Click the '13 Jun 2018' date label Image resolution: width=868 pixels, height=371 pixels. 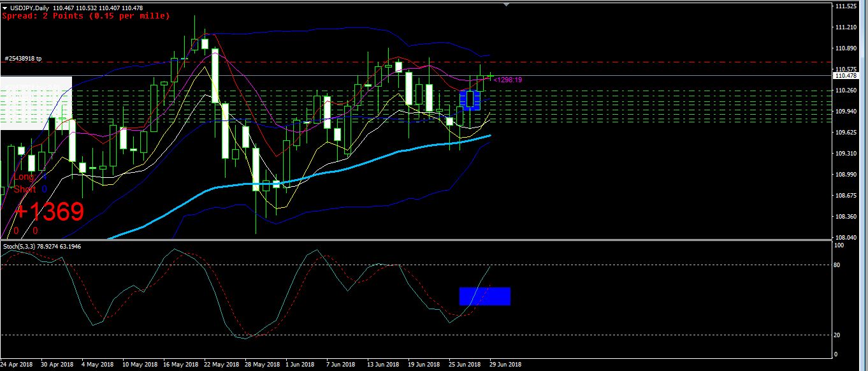pyautogui.click(x=384, y=365)
